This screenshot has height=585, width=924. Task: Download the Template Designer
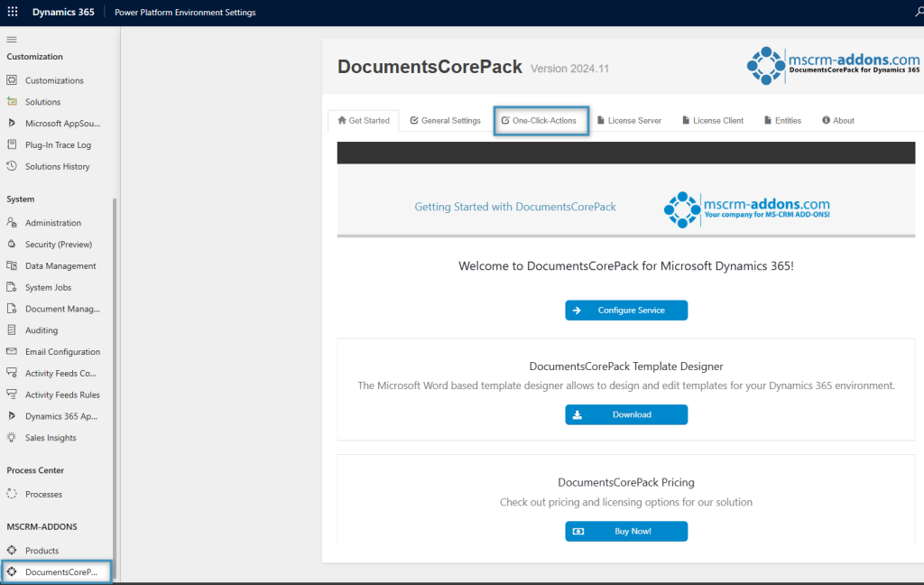(x=626, y=414)
